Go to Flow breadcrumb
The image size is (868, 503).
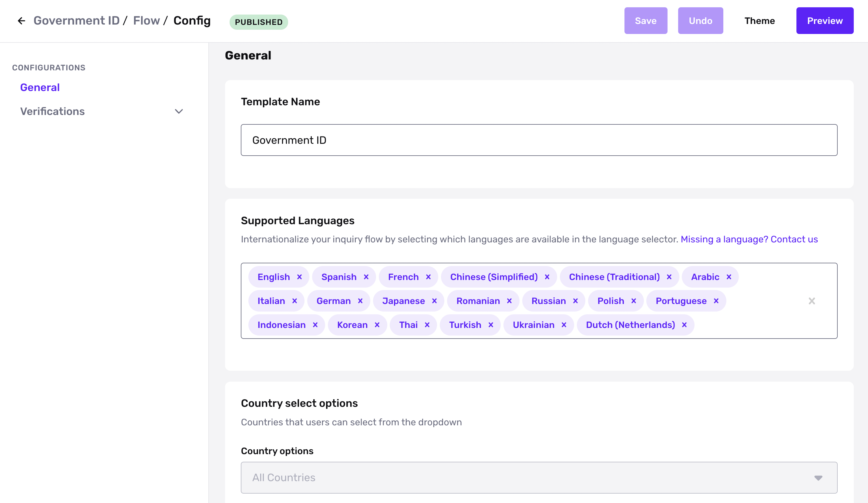(x=146, y=21)
